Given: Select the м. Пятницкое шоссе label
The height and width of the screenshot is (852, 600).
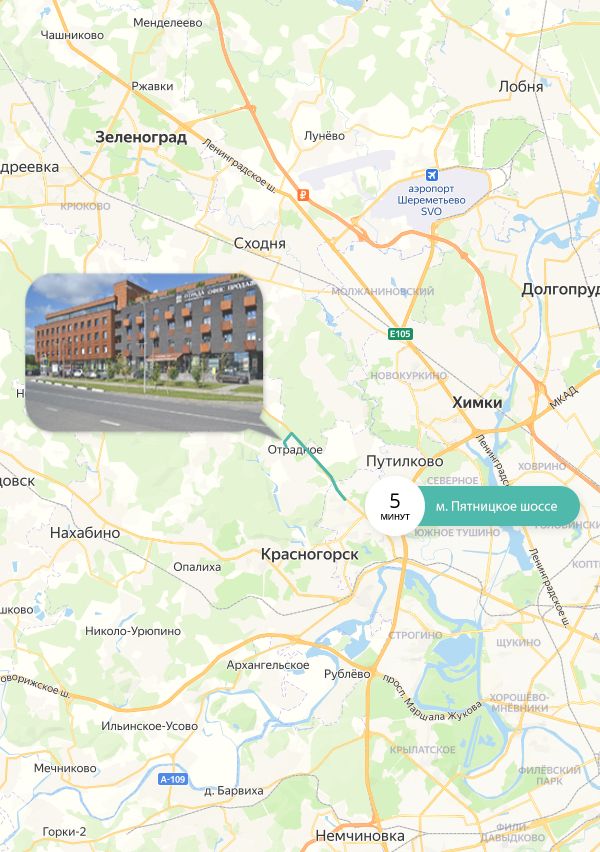Looking at the screenshot, I should [496, 506].
